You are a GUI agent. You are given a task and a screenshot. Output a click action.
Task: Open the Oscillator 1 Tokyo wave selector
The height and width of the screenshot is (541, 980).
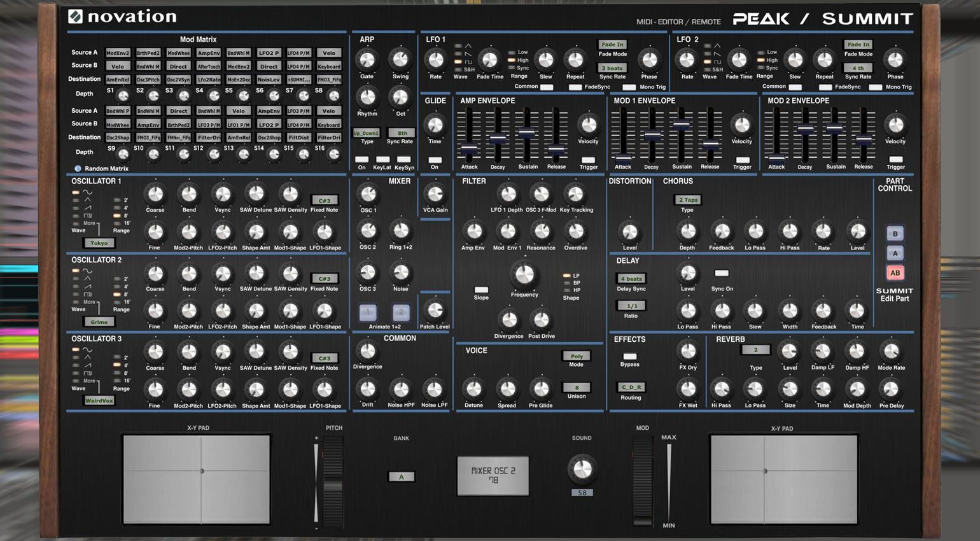pos(99,243)
